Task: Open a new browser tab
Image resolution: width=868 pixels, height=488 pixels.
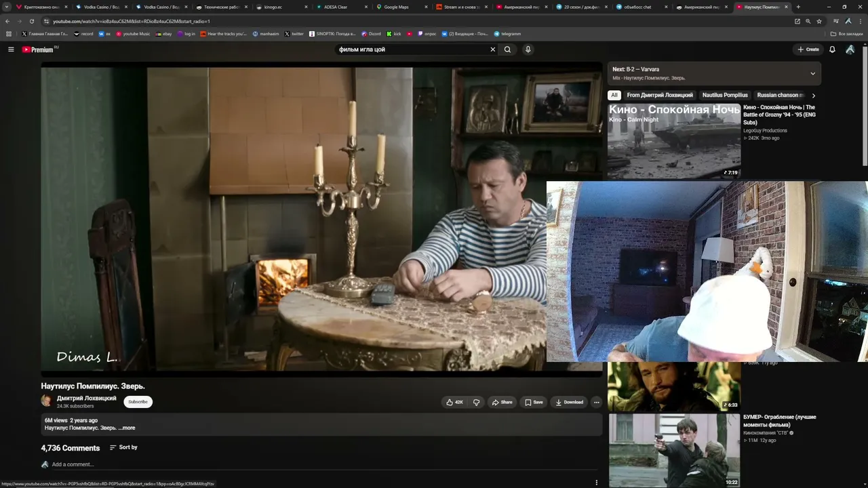Action: (798, 7)
